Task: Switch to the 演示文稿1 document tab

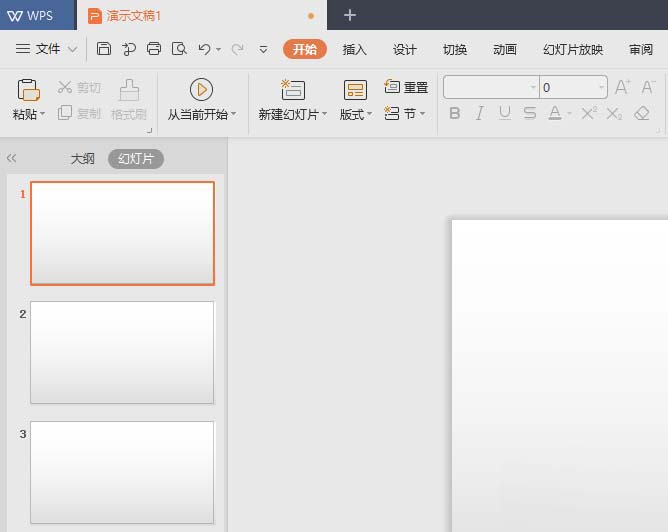Action: tap(202, 15)
